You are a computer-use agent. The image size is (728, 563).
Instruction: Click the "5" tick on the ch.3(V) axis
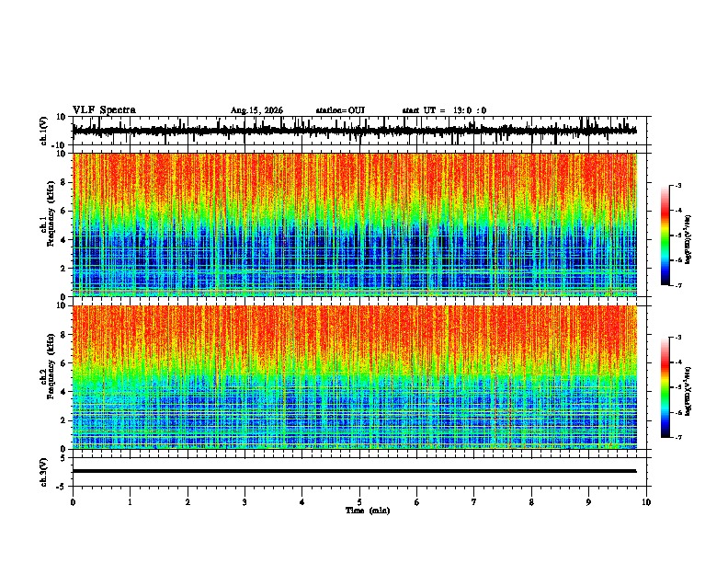coord(63,458)
